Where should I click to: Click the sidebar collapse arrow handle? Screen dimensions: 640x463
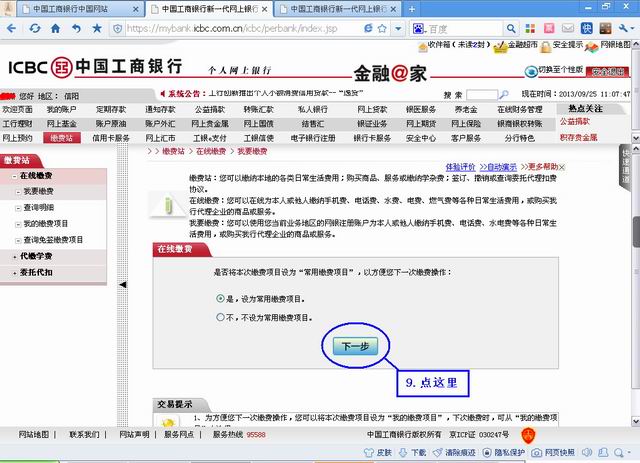[123, 285]
